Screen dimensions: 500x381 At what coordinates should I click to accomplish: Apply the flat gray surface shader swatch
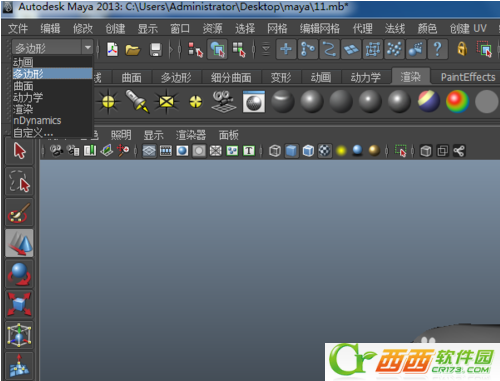tap(486, 101)
